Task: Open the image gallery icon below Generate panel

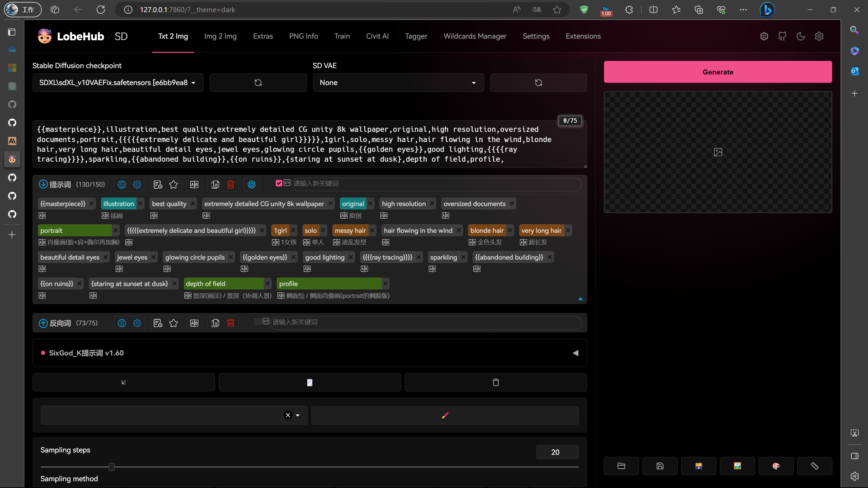Action: click(737, 466)
